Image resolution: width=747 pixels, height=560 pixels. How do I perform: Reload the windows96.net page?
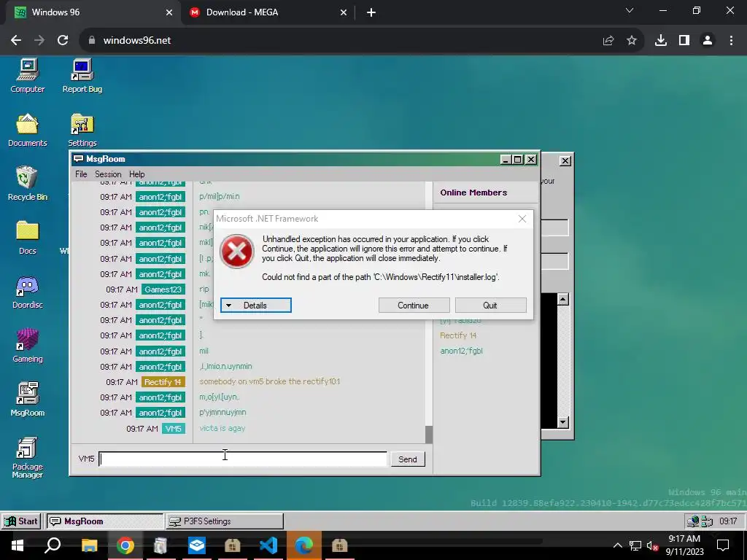click(63, 41)
